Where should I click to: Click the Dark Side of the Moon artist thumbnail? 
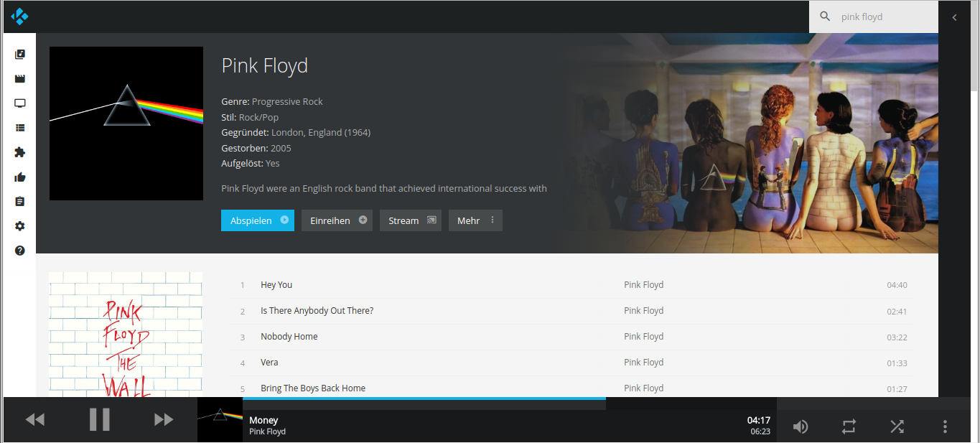point(126,123)
